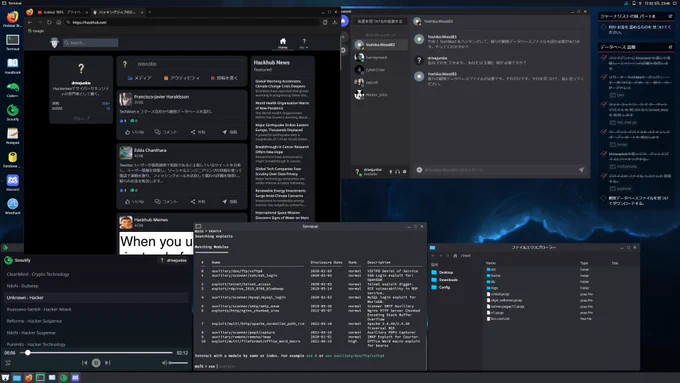Send the Hisscord message with arrow icon
The width and height of the screenshot is (680, 383).
[581, 170]
